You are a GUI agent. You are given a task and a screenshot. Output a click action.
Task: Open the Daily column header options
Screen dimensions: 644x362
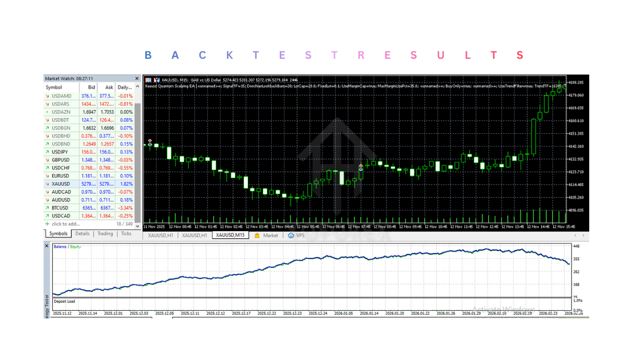pyautogui.click(x=124, y=87)
